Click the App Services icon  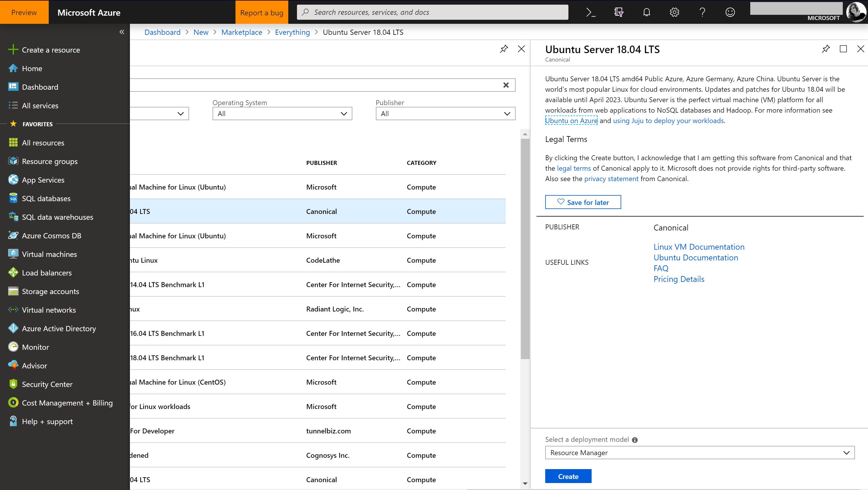pos(13,180)
